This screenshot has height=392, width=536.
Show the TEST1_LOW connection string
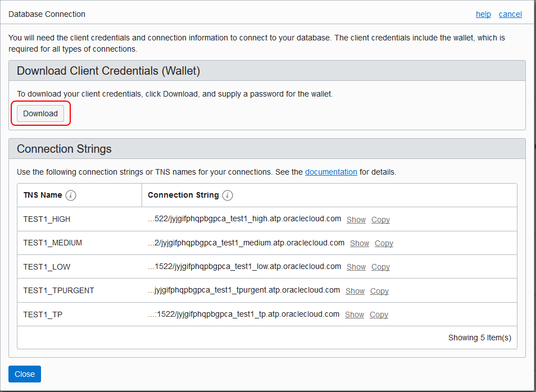(356, 267)
